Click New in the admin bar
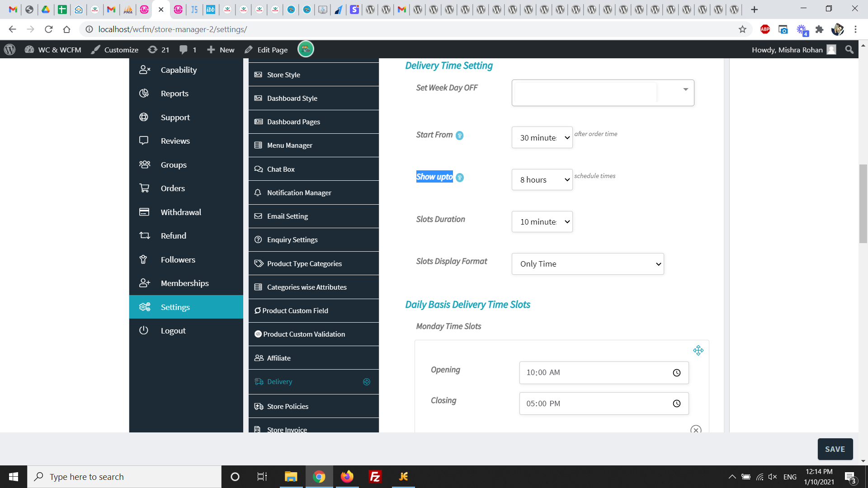Image resolution: width=868 pixels, height=488 pixels. [221, 50]
